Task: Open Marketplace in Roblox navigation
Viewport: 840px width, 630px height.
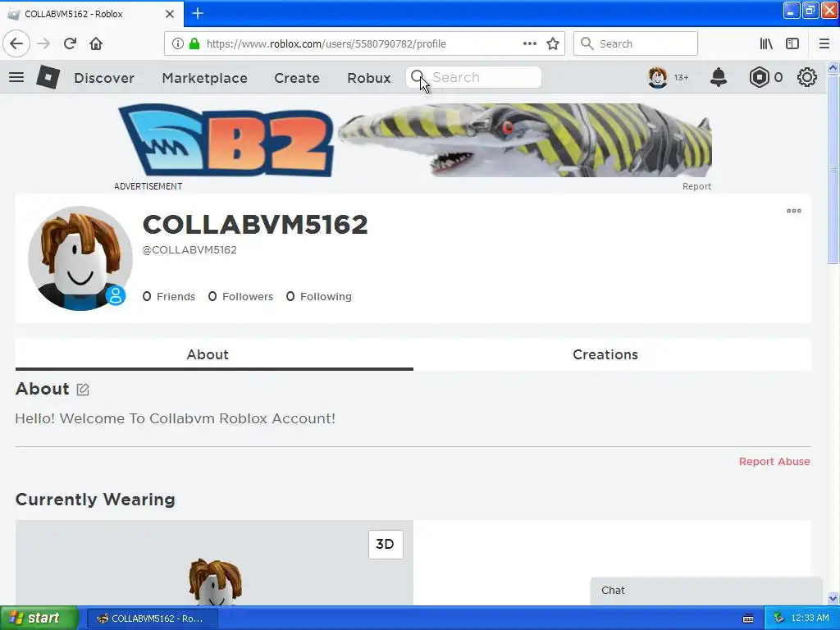Action: point(204,78)
